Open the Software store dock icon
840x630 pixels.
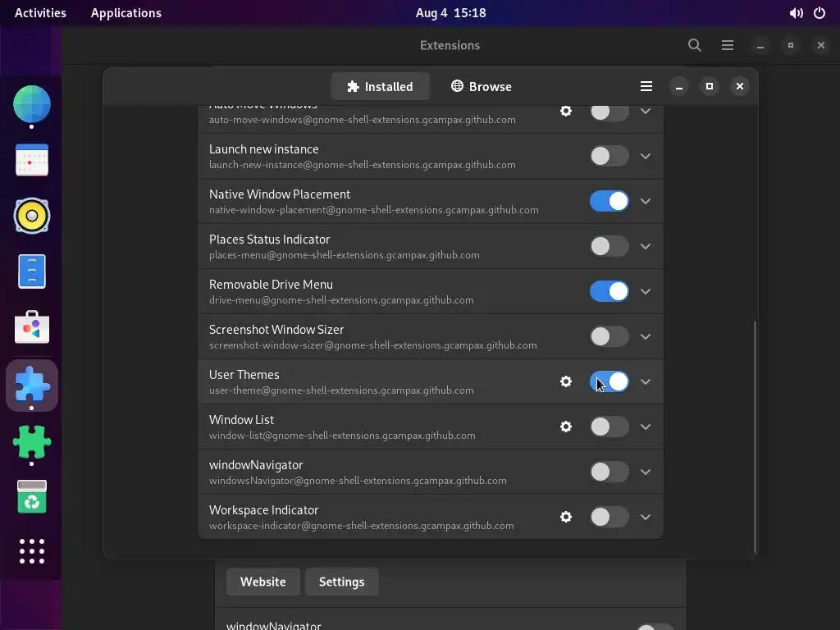point(32,328)
